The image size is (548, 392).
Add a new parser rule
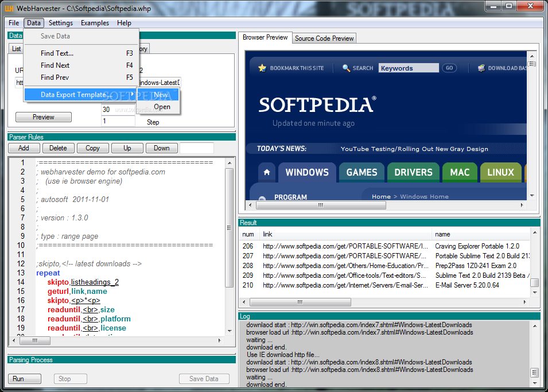pos(24,148)
